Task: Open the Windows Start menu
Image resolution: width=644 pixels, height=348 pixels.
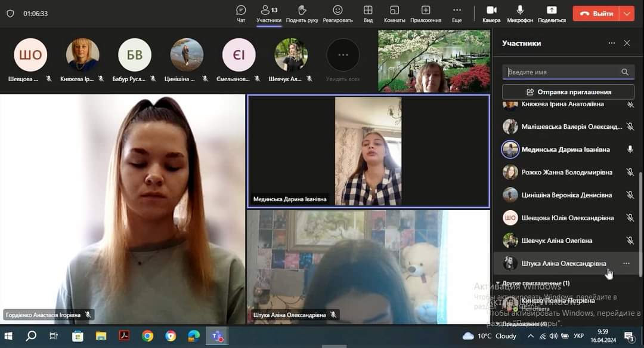Action: pyautogui.click(x=8, y=336)
